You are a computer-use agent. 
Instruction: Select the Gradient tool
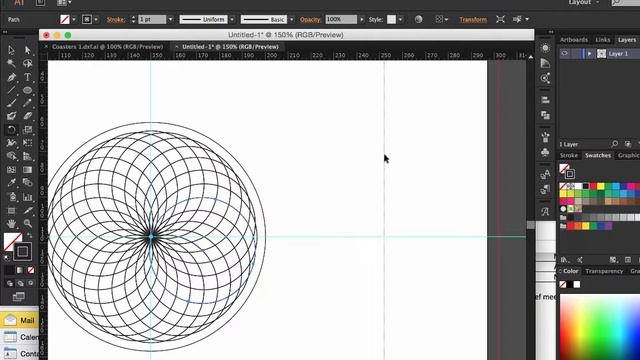point(27,169)
